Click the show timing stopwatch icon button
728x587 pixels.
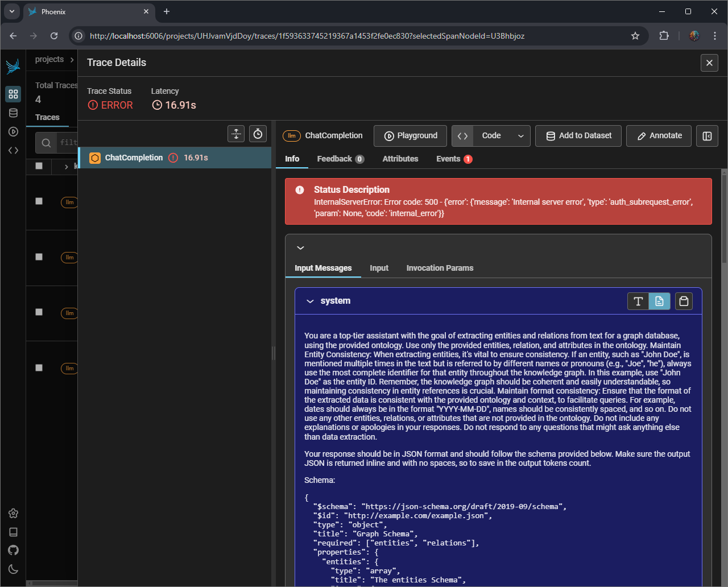click(x=258, y=134)
